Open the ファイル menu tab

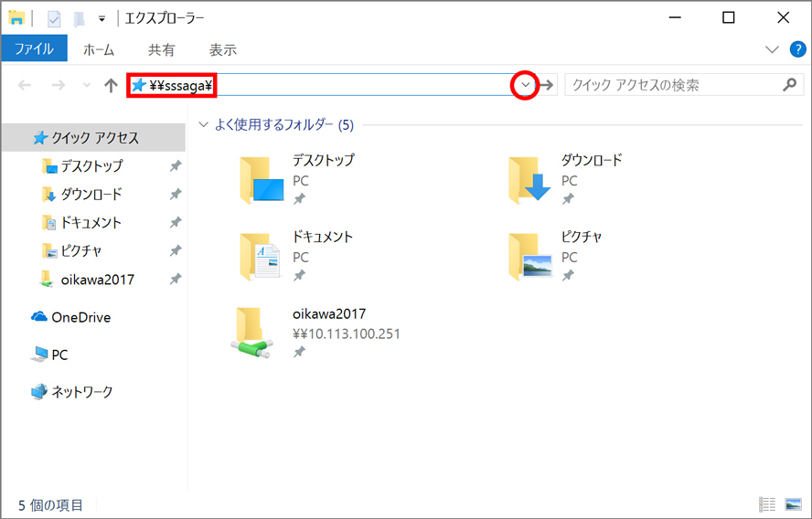coord(34,49)
